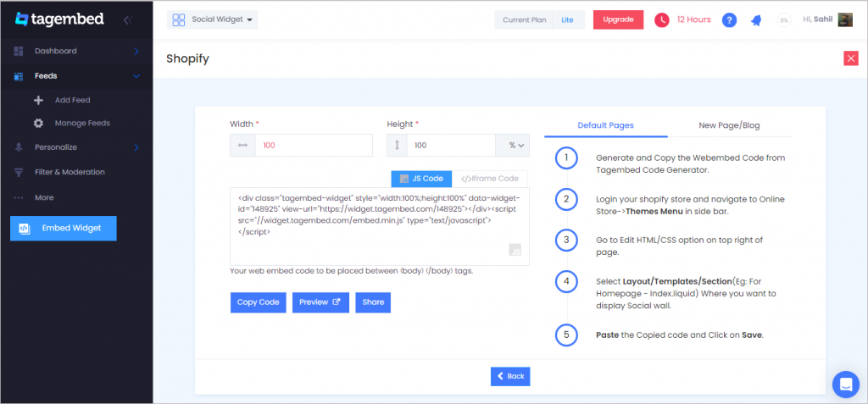This screenshot has height=404, width=868.
Task: Expand the Dashboard submenu chevron
Action: pos(136,51)
